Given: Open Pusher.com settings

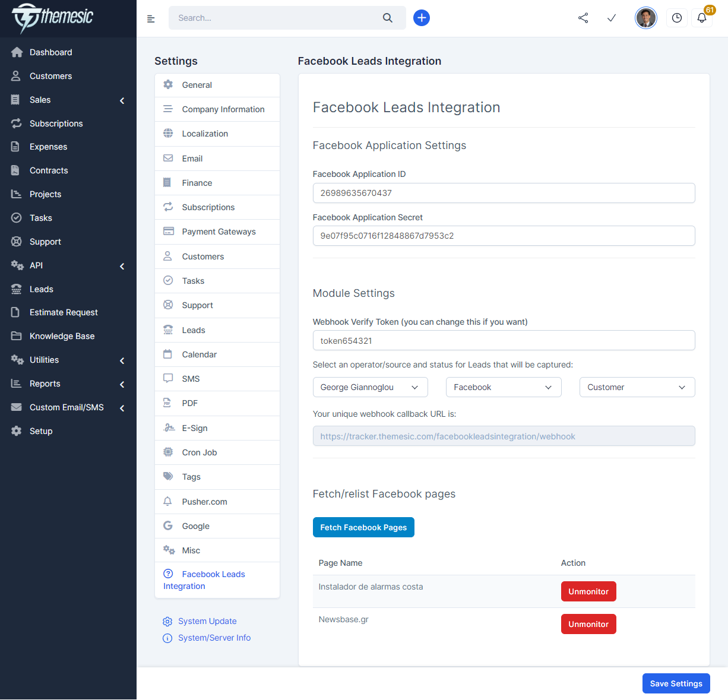Looking at the screenshot, I should 217,502.
